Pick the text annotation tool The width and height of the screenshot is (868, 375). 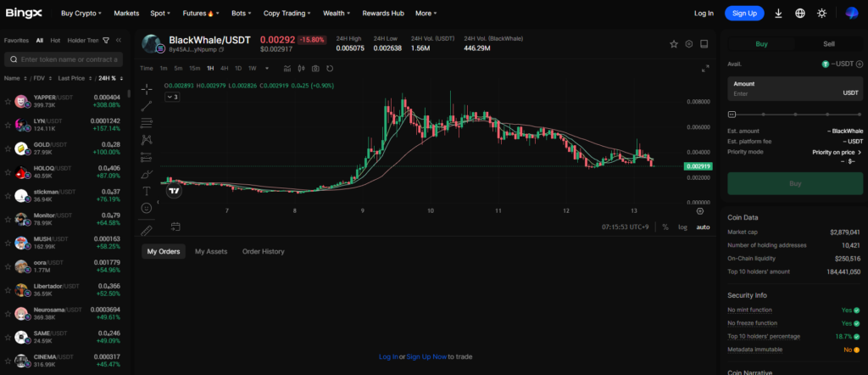tap(147, 191)
